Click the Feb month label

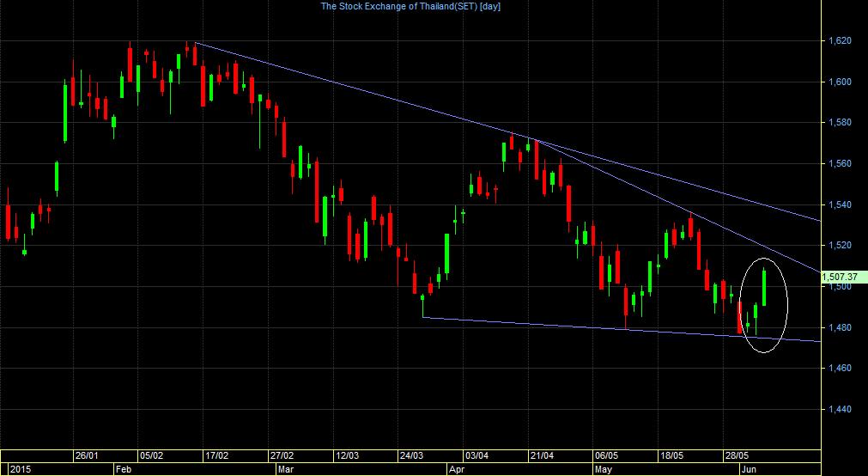tap(124, 469)
